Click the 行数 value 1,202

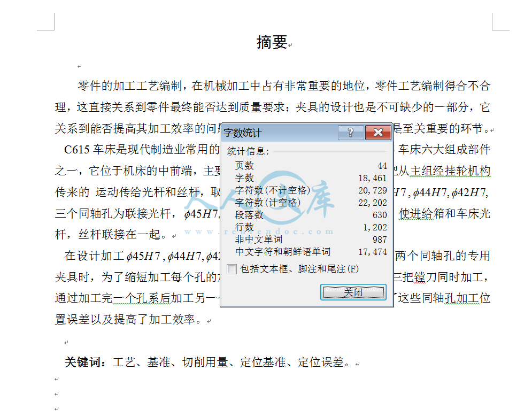pos(375,227)
